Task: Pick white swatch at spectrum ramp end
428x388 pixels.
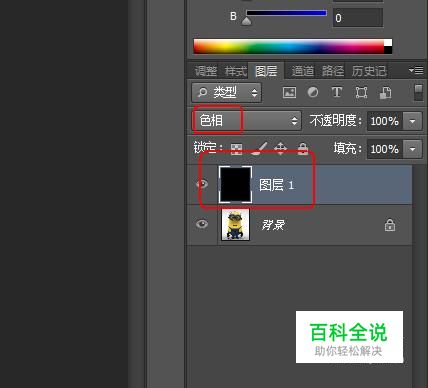Action: [x=388, y=43]
